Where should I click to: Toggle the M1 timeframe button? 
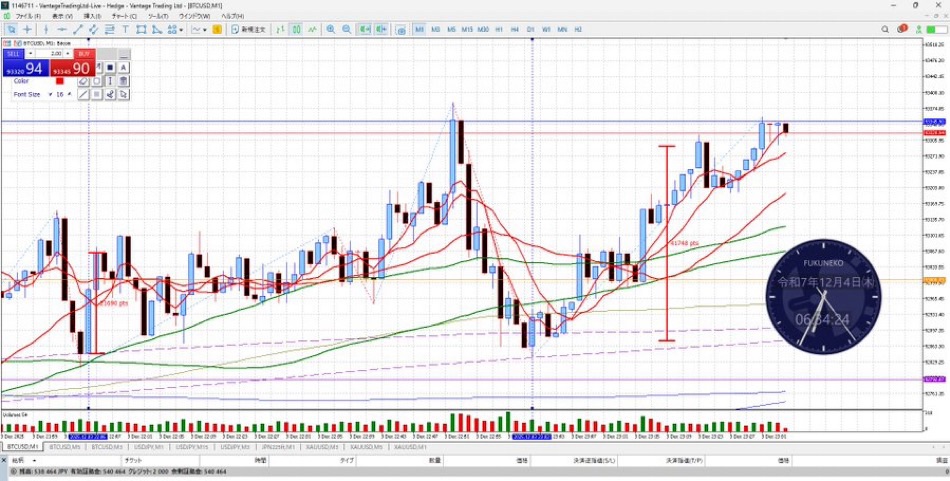coord(419,30)
